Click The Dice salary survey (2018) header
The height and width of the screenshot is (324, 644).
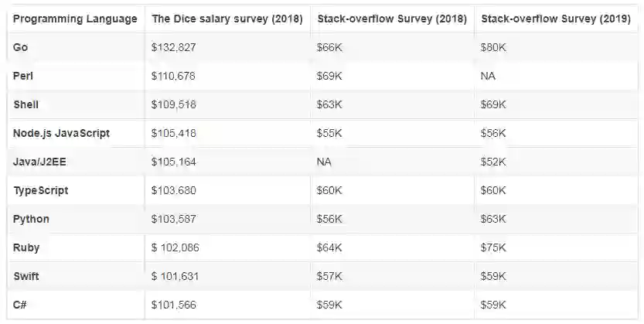[x=227, y=19]
